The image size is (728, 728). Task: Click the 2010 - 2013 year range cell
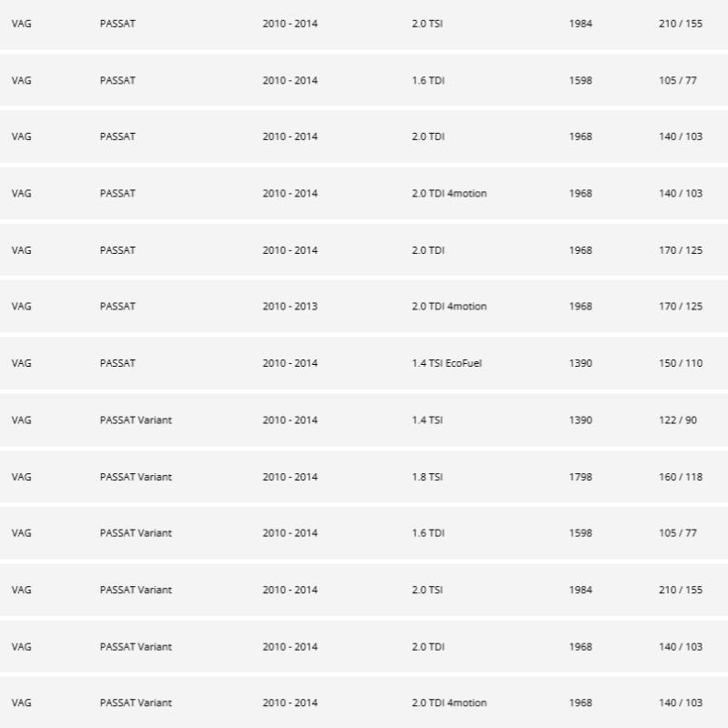290,307
